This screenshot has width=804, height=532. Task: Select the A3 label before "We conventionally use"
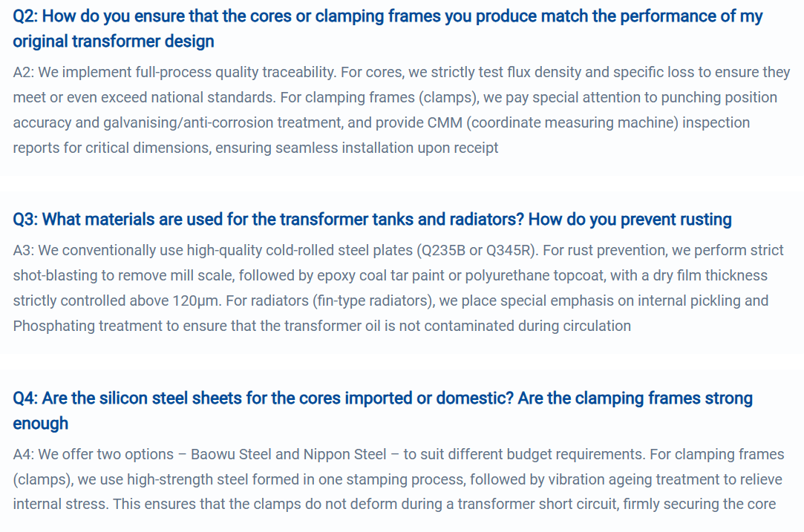[23, 250]
